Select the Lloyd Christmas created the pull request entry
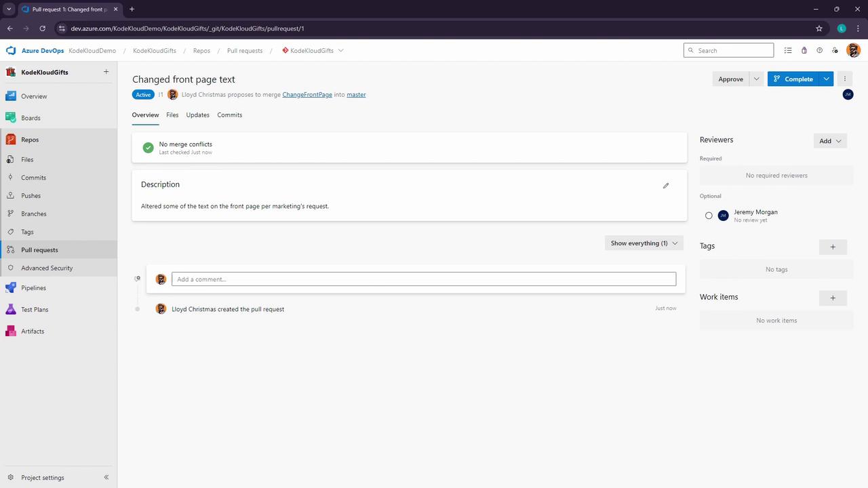868x488 pixels. point(228,309)
